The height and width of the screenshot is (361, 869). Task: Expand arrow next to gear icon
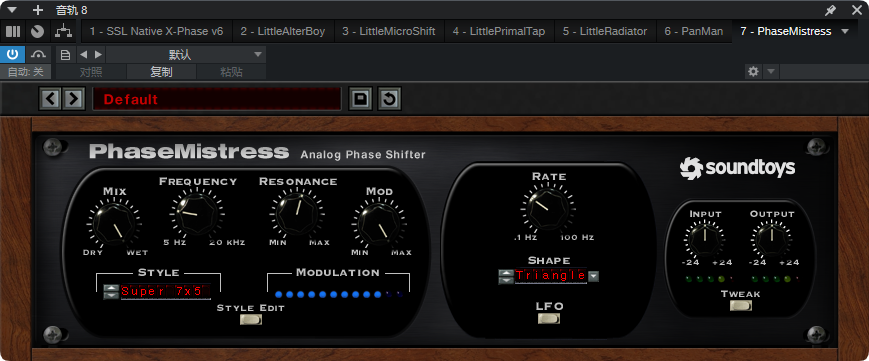coord(771,72)
